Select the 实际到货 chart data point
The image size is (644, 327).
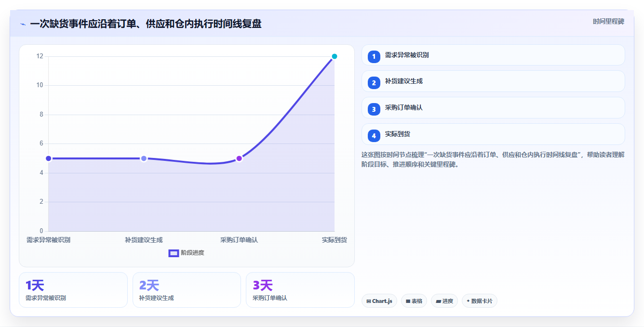335,56
